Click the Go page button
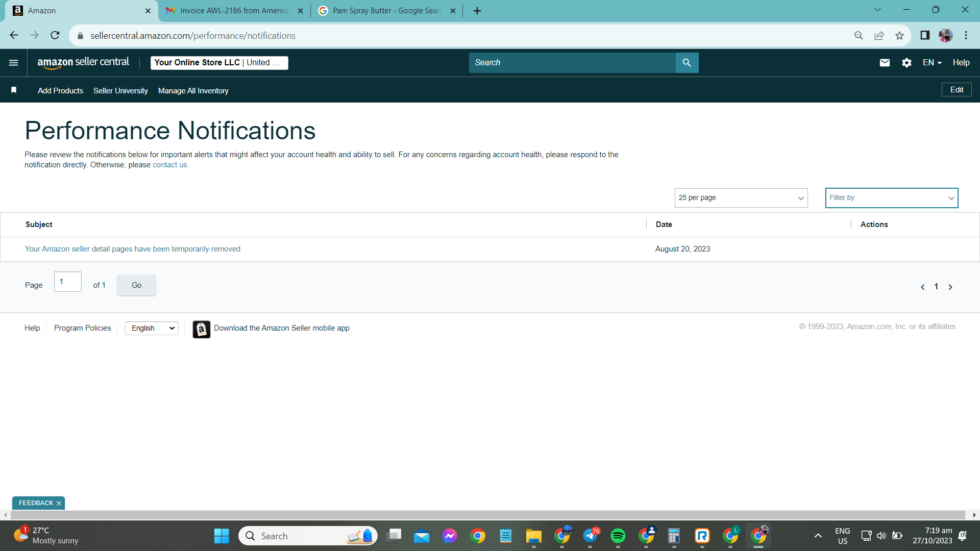This screenshot has height=551, width=980. point(136,285)
